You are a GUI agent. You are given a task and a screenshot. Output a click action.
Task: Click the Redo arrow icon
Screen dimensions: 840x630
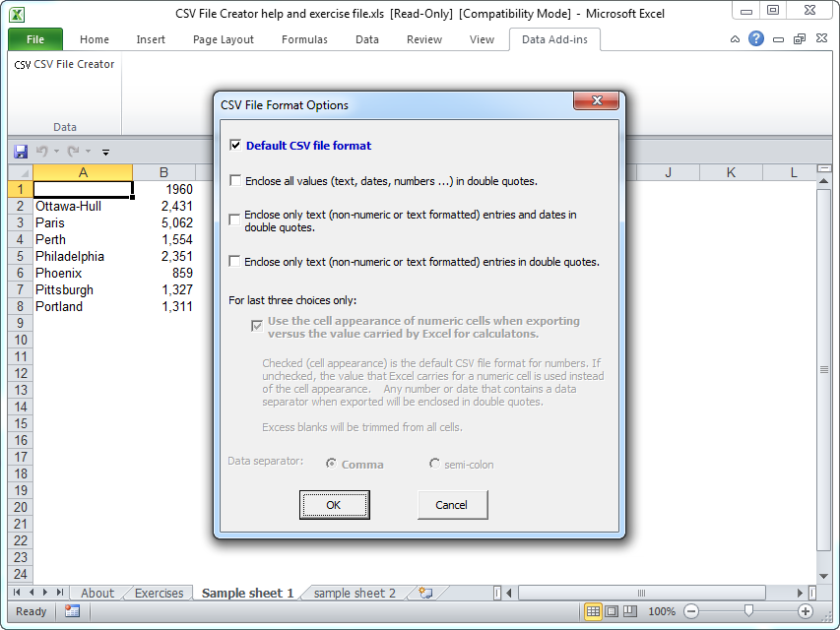(x=73, y=152)
